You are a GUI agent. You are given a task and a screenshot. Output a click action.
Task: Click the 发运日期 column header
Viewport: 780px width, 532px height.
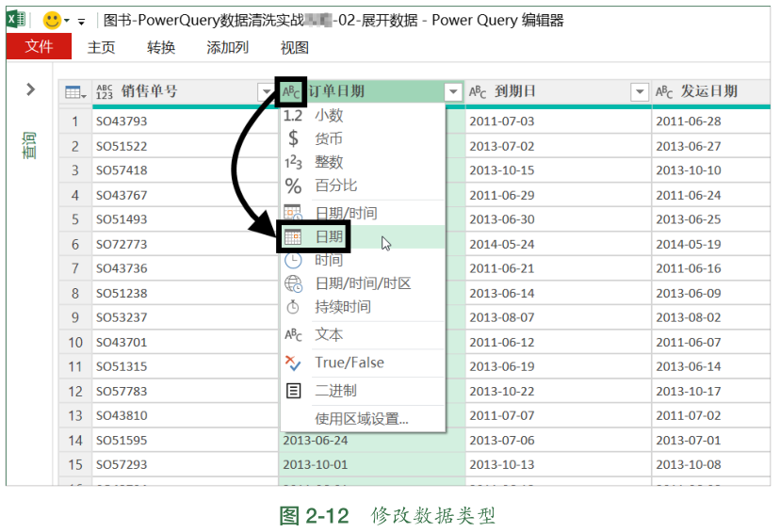point(711,92)
